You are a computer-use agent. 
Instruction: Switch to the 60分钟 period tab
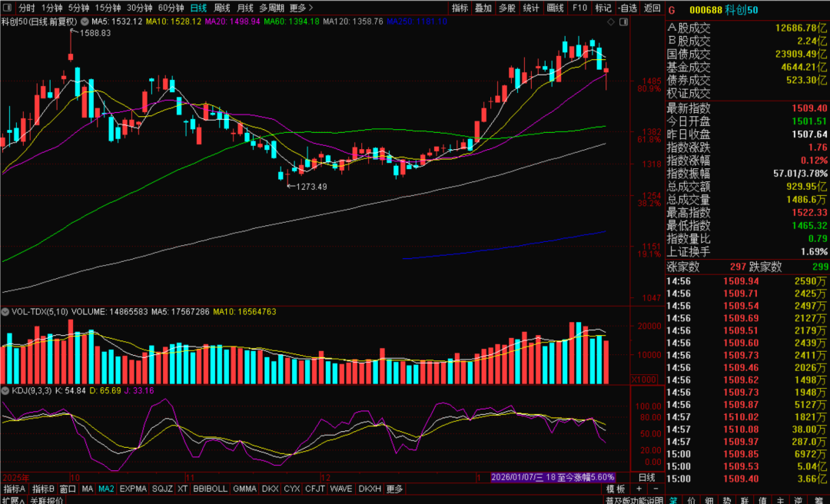click(171, 8)
